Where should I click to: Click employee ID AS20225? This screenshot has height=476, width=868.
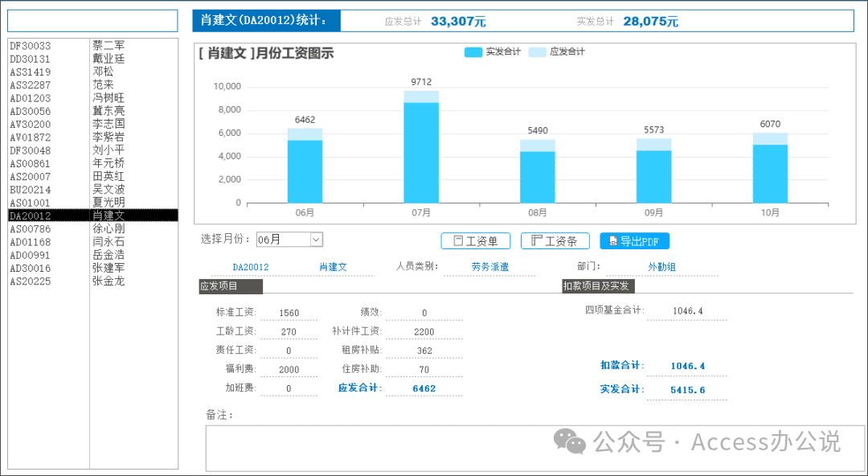(31, 281)
